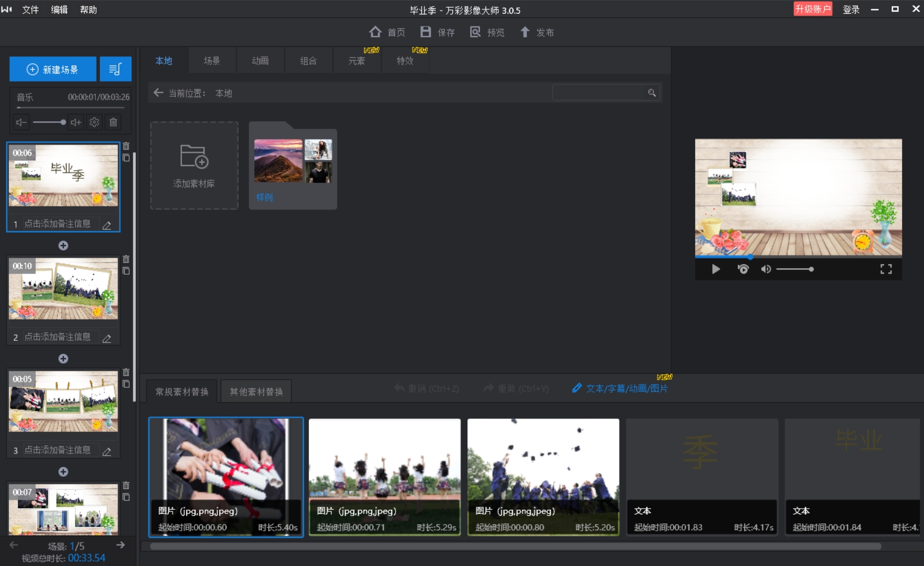Image resolution: width=924 pixels, height=566 pixels.
Task: Lower music volume icon
Action: pos(21,122)
